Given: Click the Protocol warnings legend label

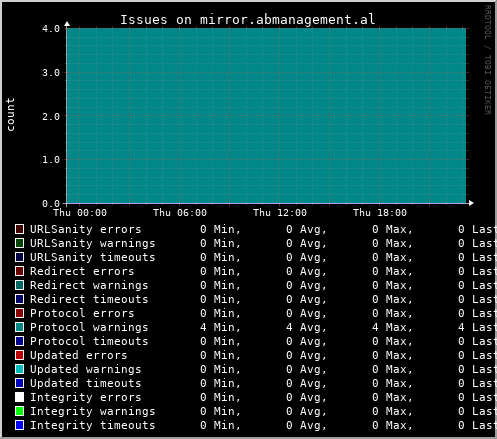Looking at the screenshot, I should (x=89, y=327).
